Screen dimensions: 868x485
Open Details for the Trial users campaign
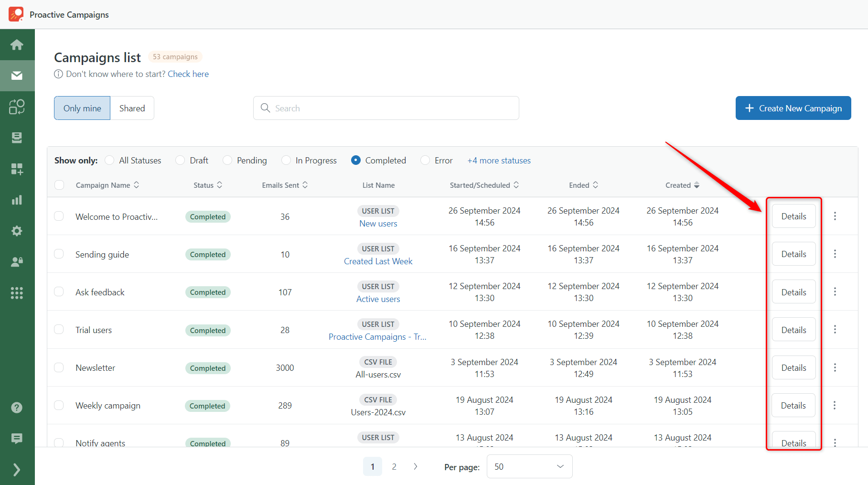[794, 329]
